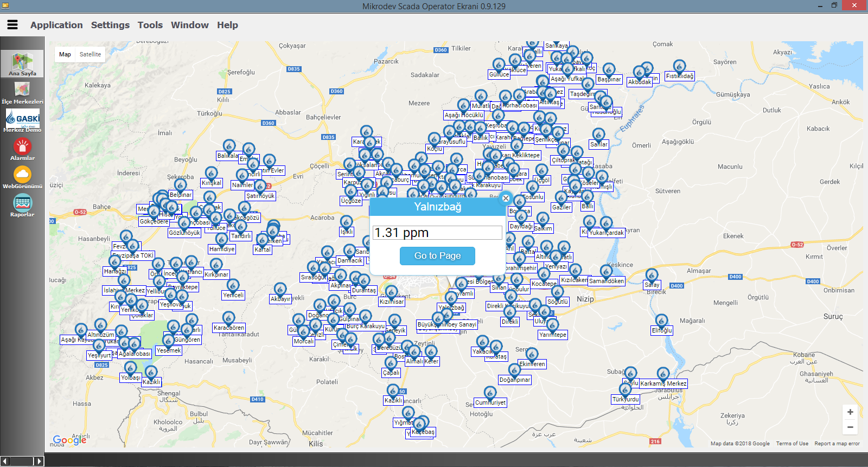Select the Hamidiye station marker

pyautogui.click(x=221, y=240)
